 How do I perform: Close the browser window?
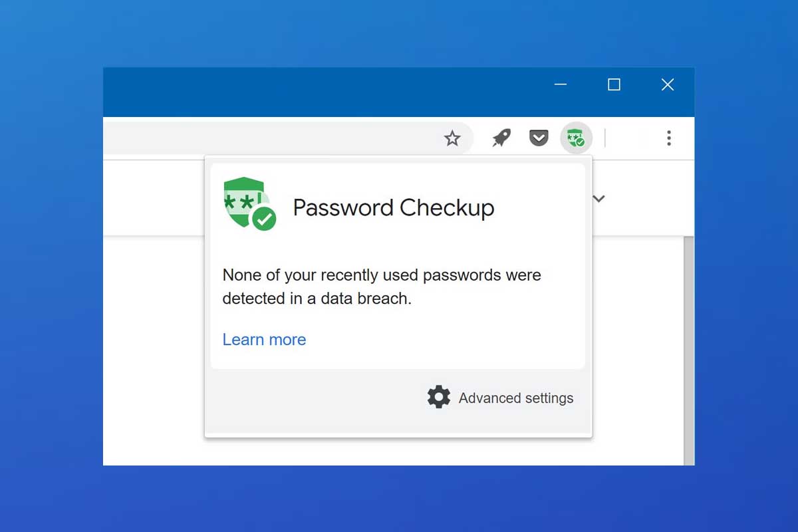(x=668, y=84)
